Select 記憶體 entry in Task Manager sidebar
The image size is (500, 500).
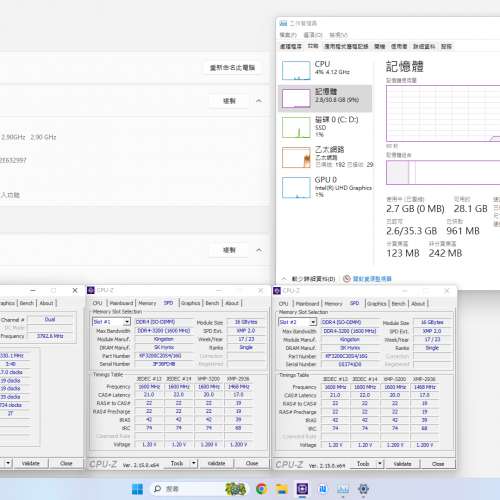pos(325,98)
